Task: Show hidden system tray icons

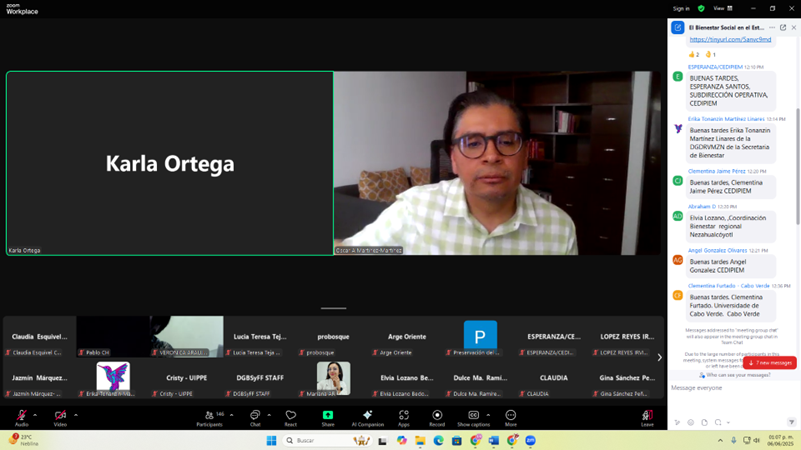Action: (x=720, y=440)
